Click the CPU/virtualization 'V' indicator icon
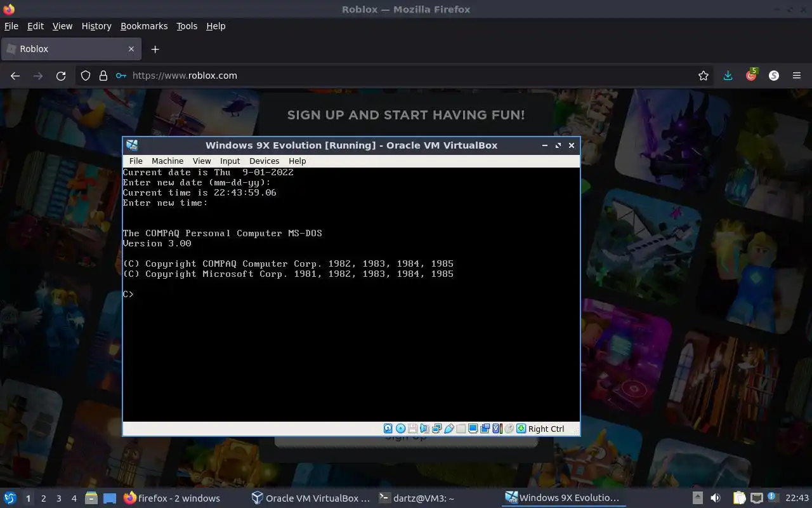This screenshot has height=508, width=812. 497,429
